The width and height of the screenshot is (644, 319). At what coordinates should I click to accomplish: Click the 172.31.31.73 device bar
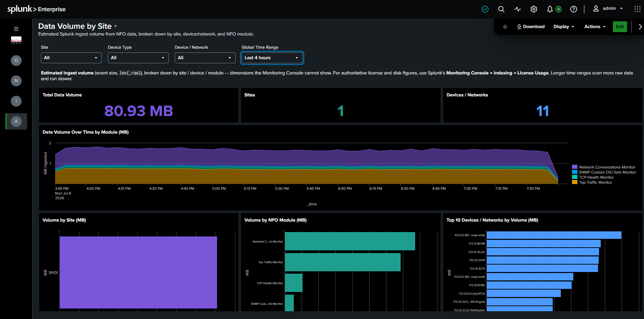click(x=542, y=268)
